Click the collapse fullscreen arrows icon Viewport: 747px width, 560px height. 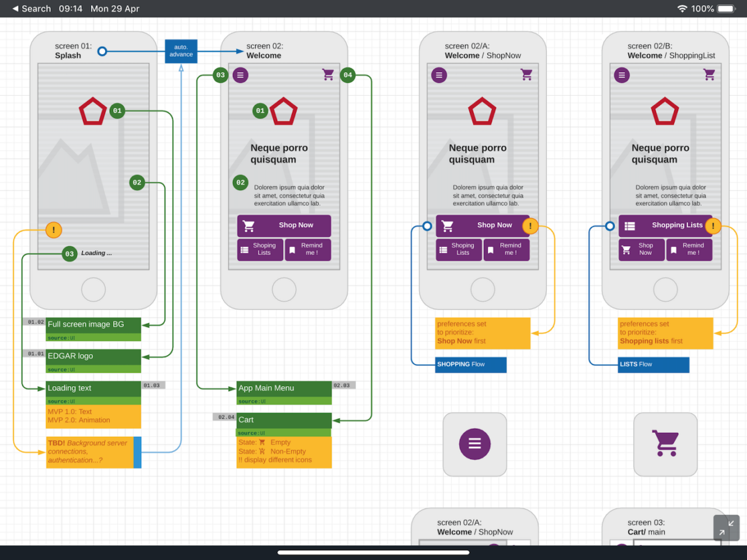coord(726,528)
